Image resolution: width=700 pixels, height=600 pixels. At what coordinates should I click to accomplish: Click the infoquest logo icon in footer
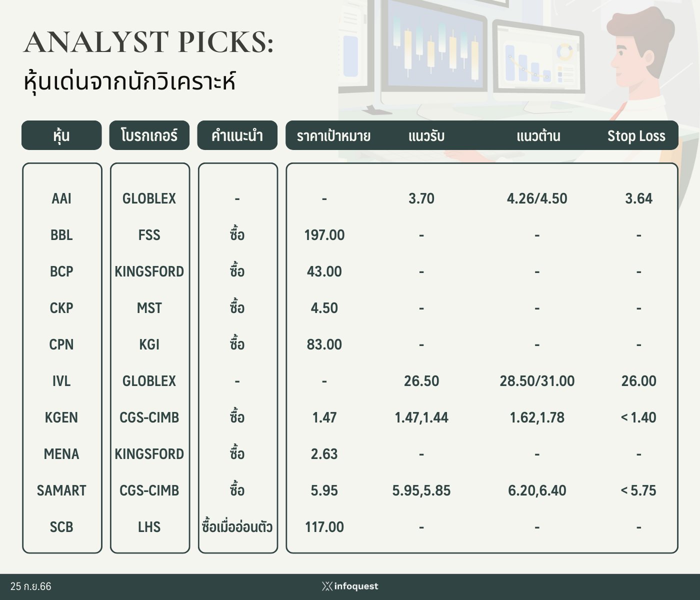[x=327, y=586]
